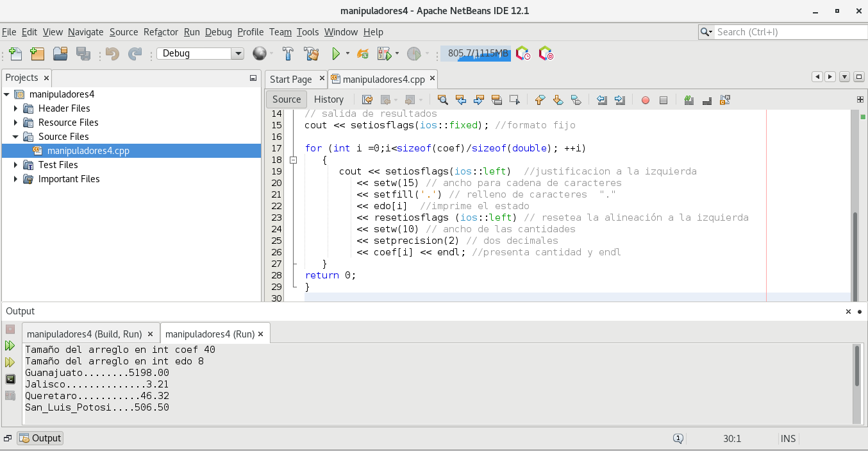The width and height of the screenshot is (868, 451).
Task: Expand the Header Files tree node
Action: [15, 108]
